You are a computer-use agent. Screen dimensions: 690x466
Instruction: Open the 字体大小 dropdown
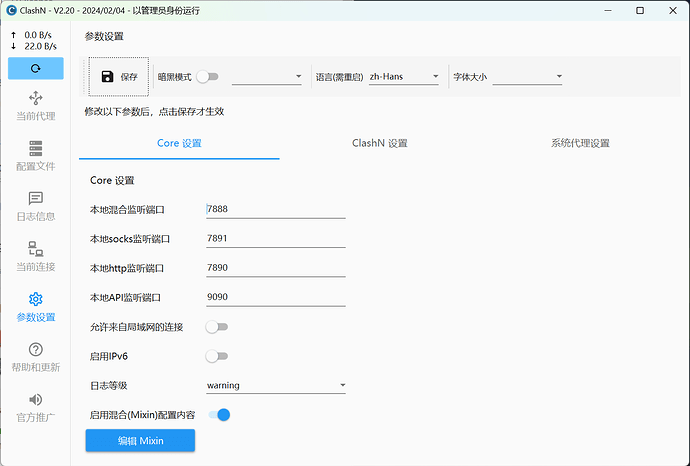527,77
